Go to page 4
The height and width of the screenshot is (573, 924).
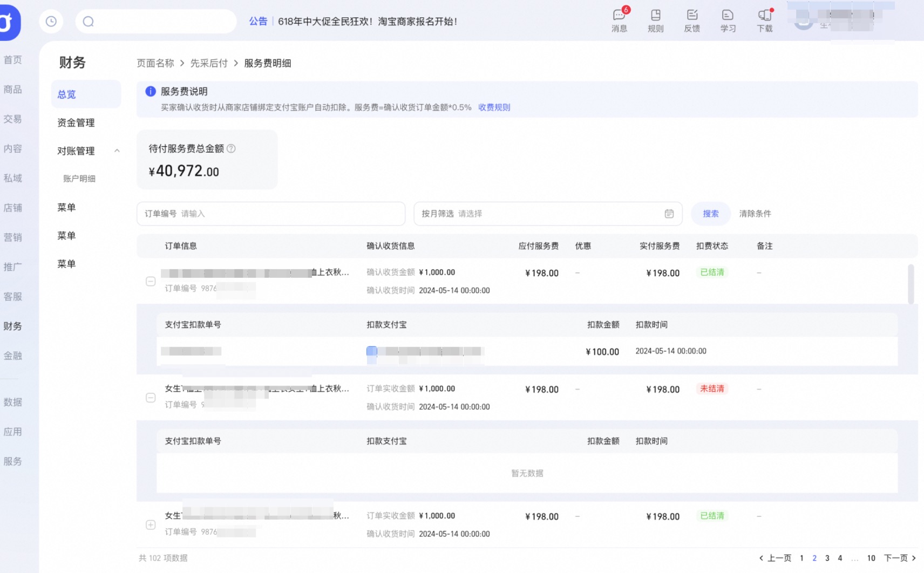click(840, 558)
